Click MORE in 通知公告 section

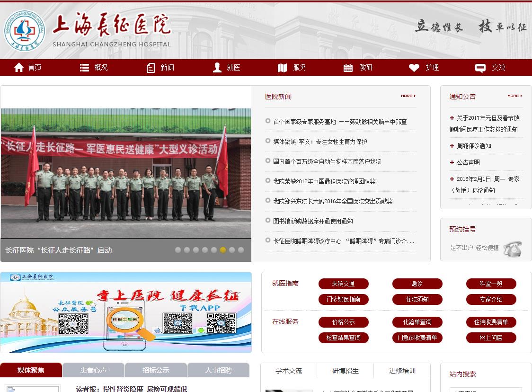[514, 96]
